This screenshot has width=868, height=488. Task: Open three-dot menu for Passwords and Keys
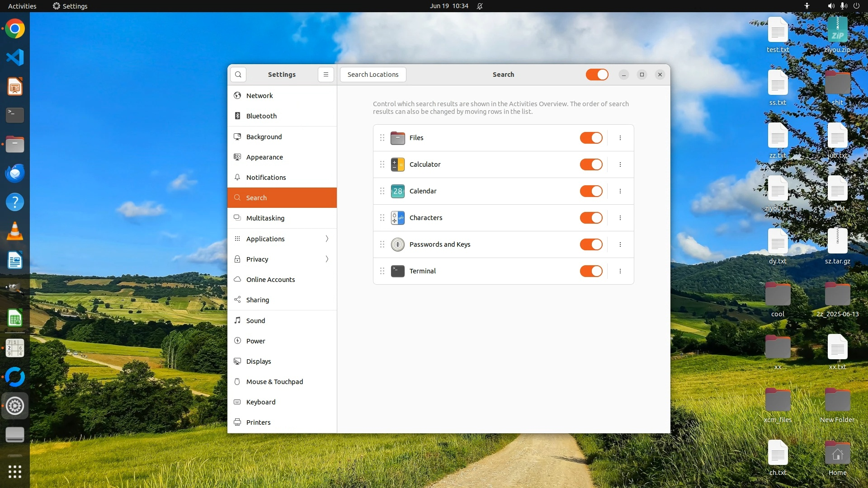(x=620, y=244)
